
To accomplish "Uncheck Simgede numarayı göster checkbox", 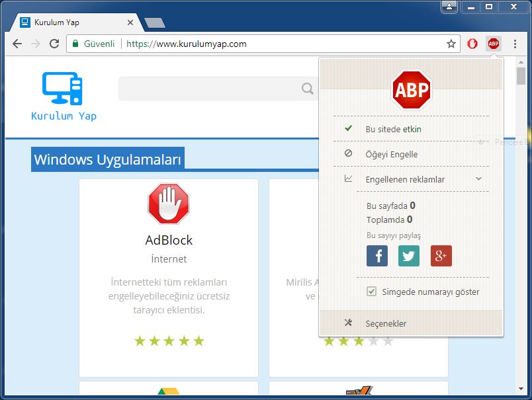I will pos(371,292).
